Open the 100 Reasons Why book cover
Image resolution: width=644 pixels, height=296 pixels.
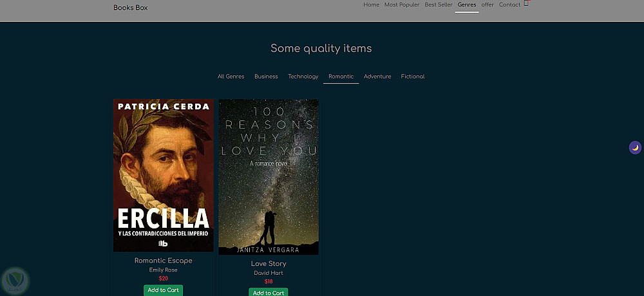point(269,177)
